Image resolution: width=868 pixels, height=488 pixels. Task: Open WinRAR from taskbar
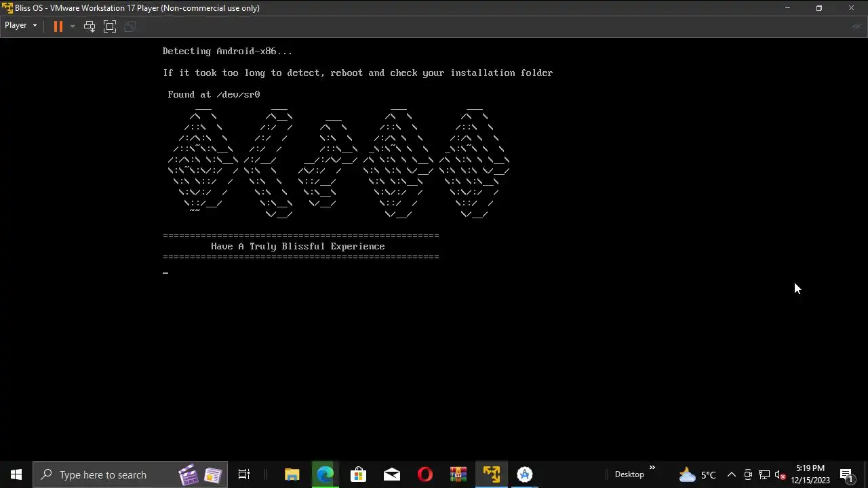pos(458,474)
